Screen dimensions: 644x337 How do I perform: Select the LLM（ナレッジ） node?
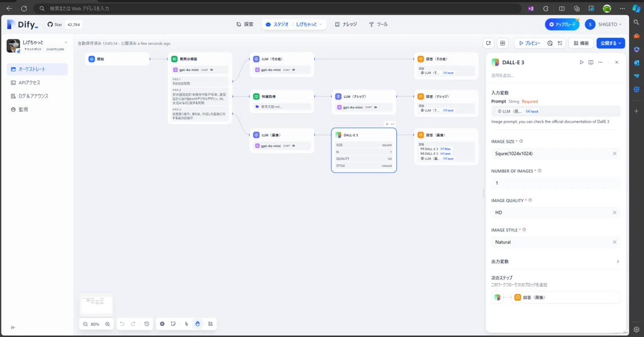(x=364, y=102)
